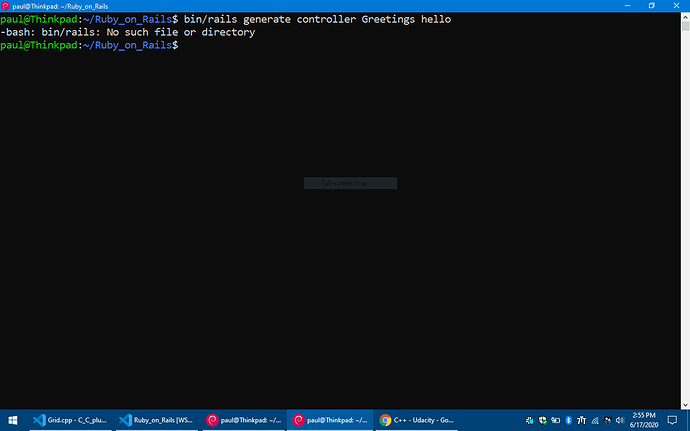Click the Show Desktop sliver on taskbar edge
Viewport: 690px width, 431px height.
click(688, 420)
